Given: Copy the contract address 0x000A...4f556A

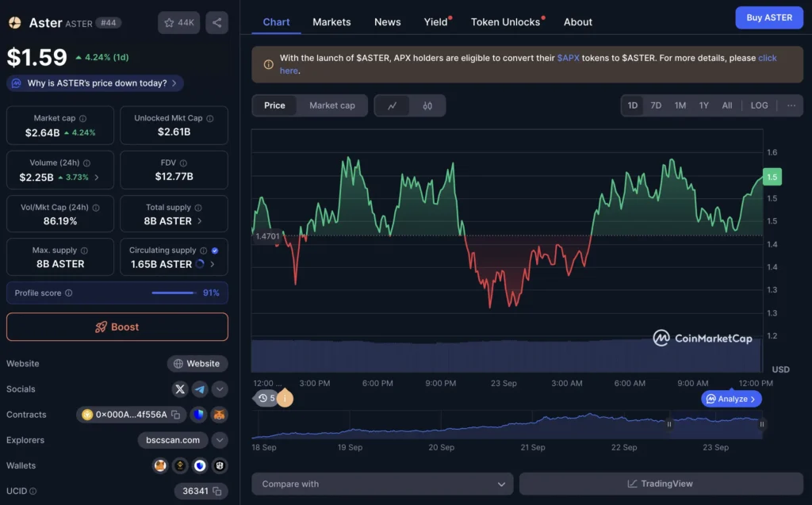Looking at the screenshot, I should click(176, 415).
